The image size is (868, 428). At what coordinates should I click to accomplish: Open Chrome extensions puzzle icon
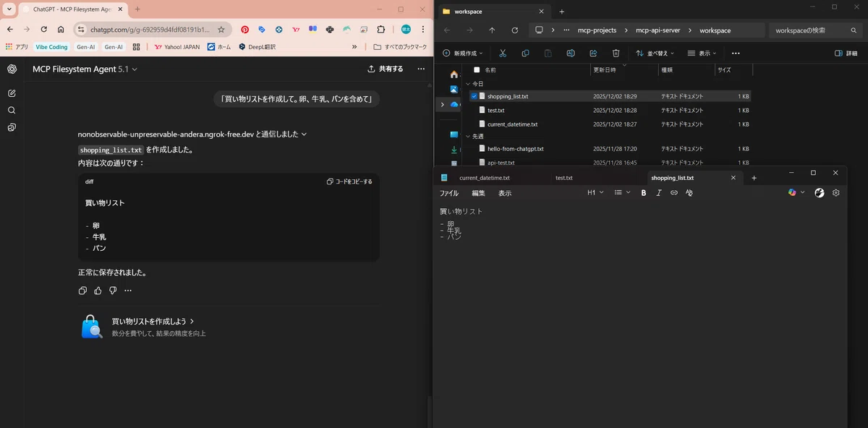[381, 30]
